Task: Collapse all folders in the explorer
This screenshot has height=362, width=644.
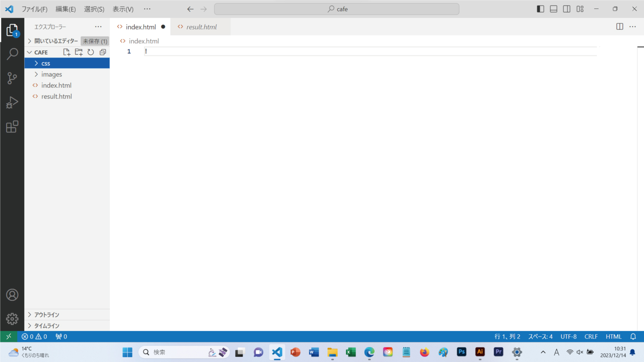Action: [103, 52]
